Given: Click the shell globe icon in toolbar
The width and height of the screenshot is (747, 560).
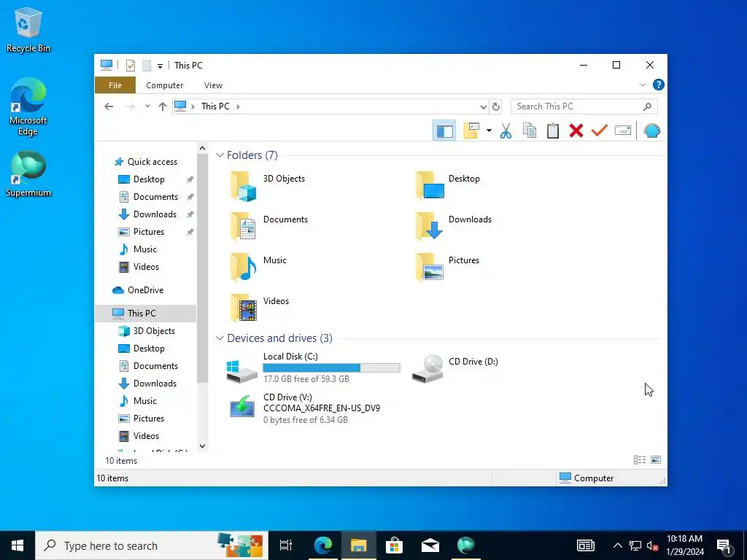Looking at the screenshot, I should pyautogui.click(x=651, y=131).
